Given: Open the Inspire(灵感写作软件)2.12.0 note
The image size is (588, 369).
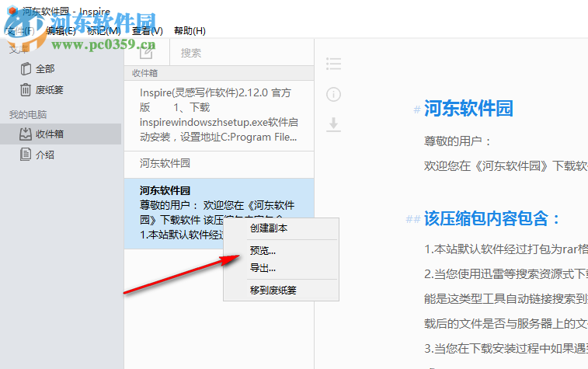Looking at the screenshot, I should (x=219, y=116).
